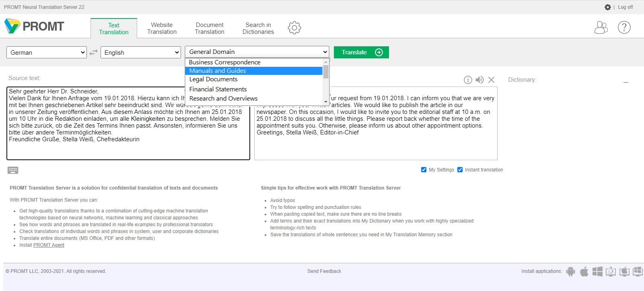Click the 'Install applications:' label
The width and height of the screenshot is (644, 291).
click(542, 271)
